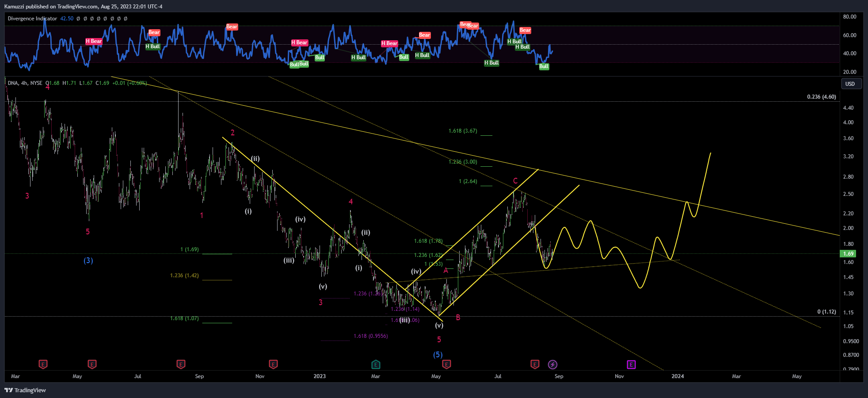The height and width of the screenshot is (398, 868).
Task: Click the (iii) wave label above (v)
Action: [x=289, y=260]
